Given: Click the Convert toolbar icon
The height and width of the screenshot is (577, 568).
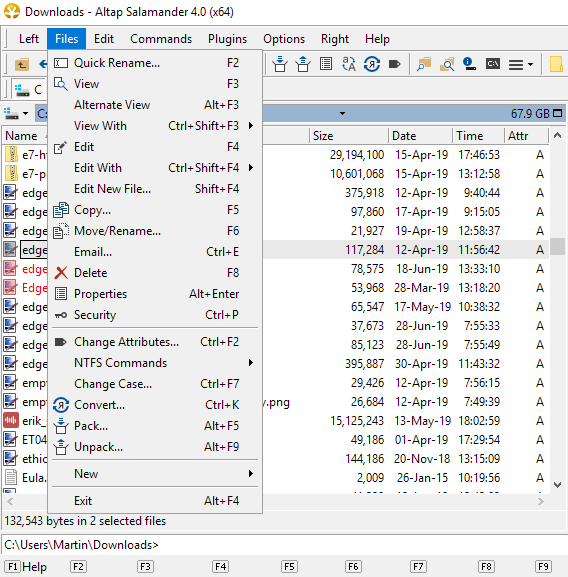Looking at the screenshot, I should click(372, 64).
